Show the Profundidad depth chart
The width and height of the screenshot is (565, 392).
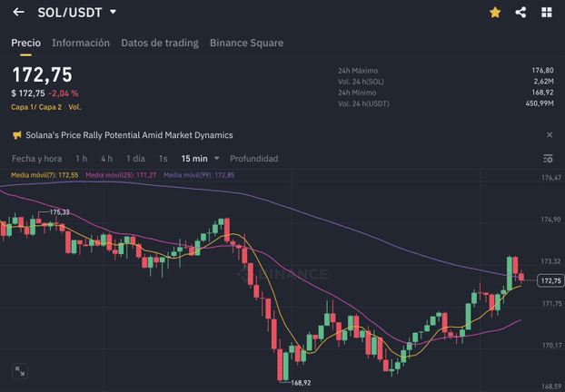(253, 159)
